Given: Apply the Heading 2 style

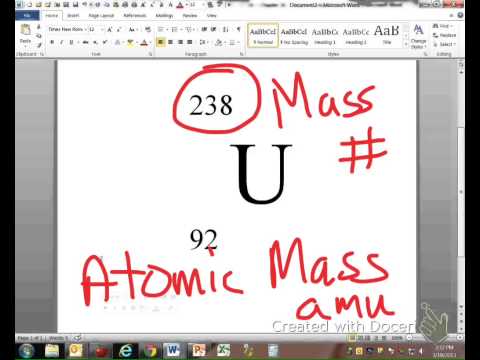Looking at the screenshot, I should tap(356, 35).
